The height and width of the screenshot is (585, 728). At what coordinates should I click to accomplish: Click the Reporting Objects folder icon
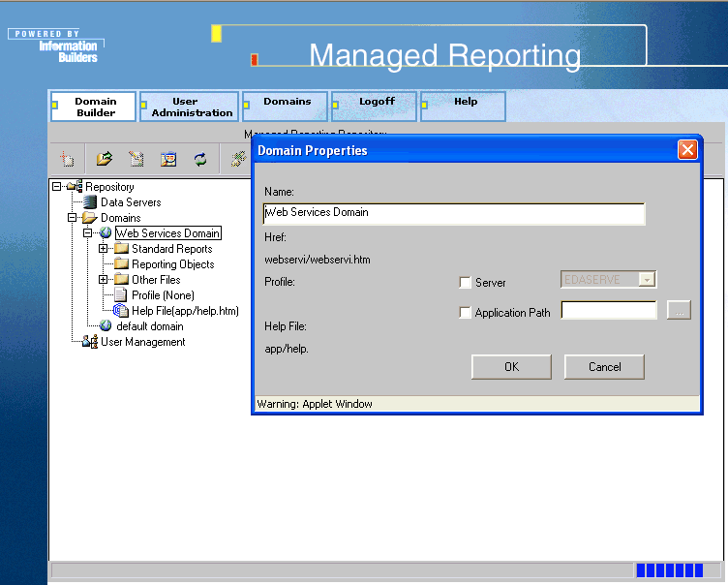[121, 263]
